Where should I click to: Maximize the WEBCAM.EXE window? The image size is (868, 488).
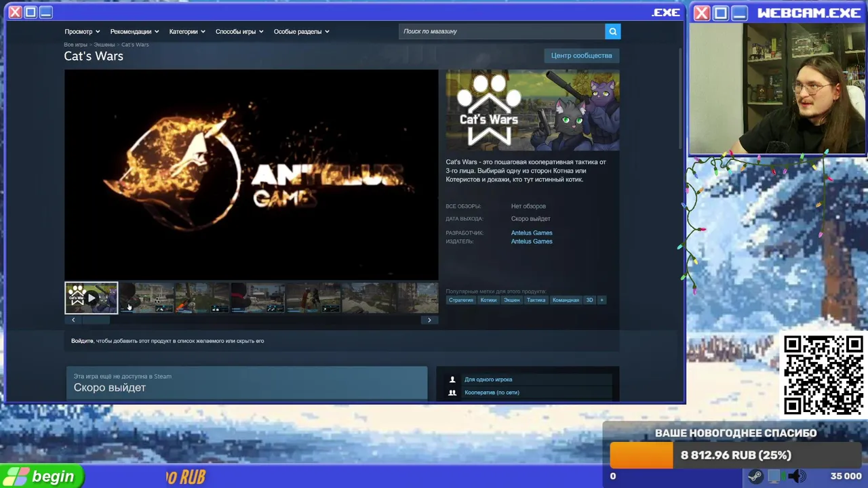pyautogui.click(x=721, y=13)
